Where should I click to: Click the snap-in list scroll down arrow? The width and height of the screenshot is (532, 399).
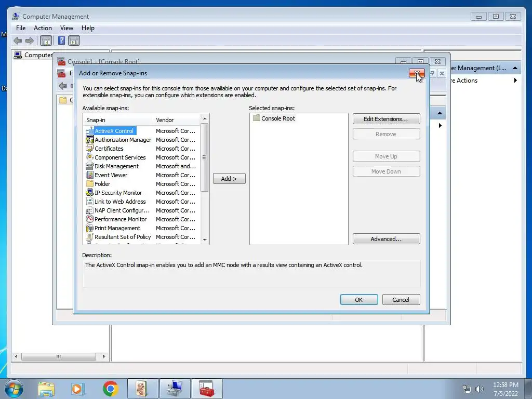pyautogui.click(x=205, y=240)
